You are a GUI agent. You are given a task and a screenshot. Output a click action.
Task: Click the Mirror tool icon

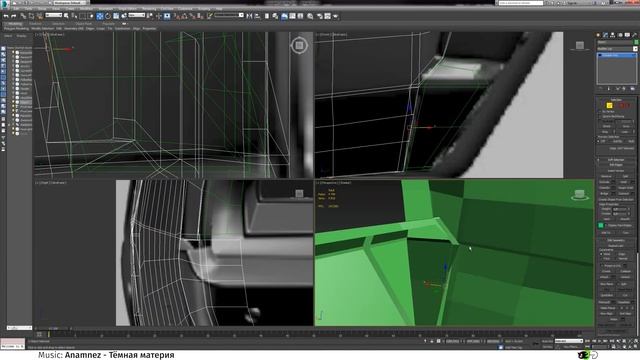coord(249,16)
